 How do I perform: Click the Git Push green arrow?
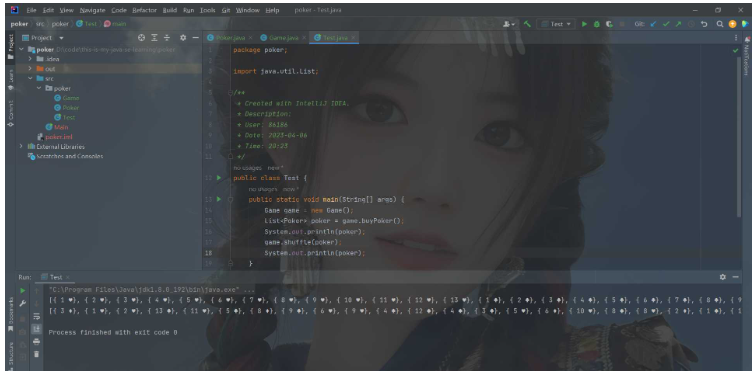coord(678,24)
